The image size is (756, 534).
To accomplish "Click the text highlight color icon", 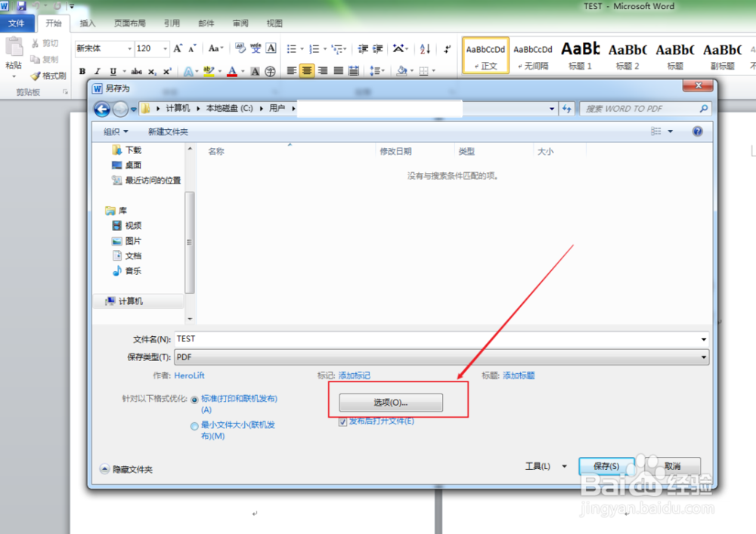I will [x=209, y=71].
